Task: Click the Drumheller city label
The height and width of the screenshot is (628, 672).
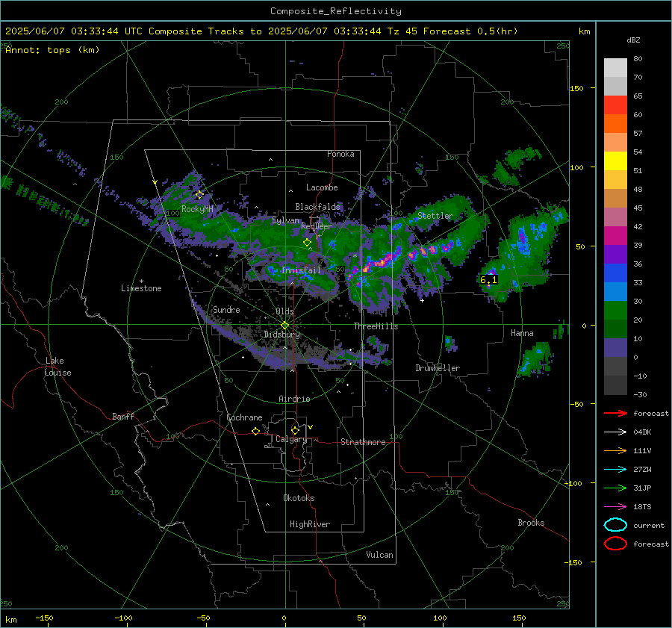Action: (x=438, y=368)
